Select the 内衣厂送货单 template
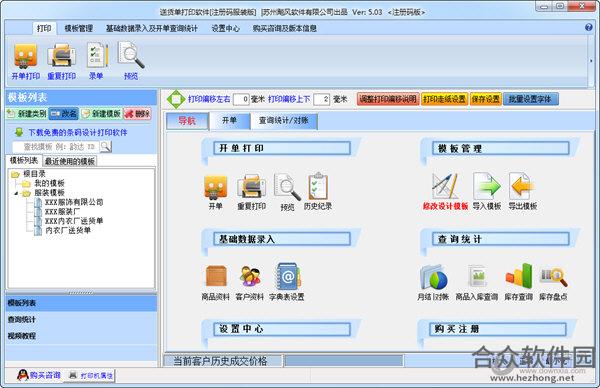 click(68, 230)
